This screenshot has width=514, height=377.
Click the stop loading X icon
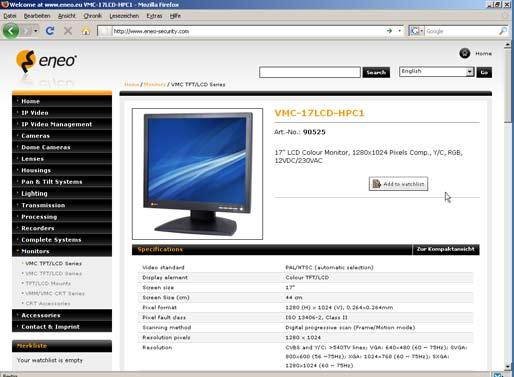(x=68, y=31)
